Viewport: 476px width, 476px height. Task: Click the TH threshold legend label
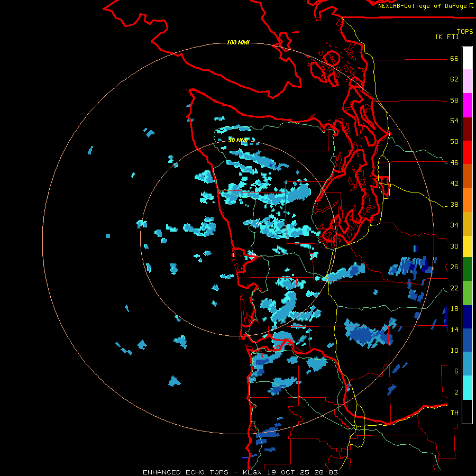click(x=454, y=413)
